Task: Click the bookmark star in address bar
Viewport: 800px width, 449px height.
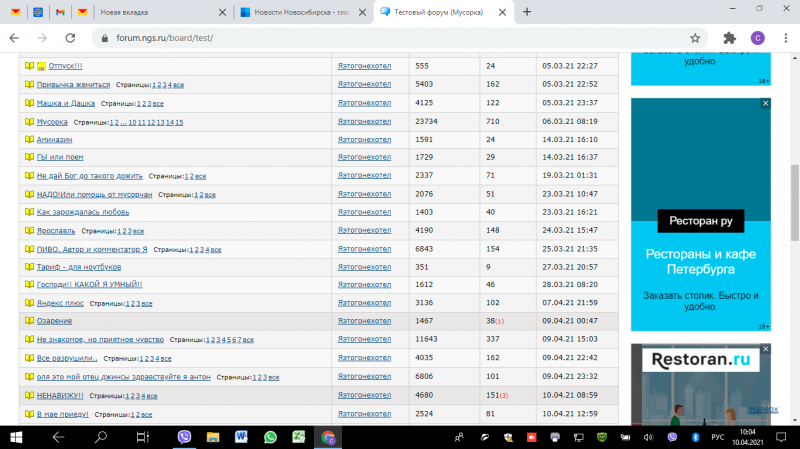Action: 695,38
